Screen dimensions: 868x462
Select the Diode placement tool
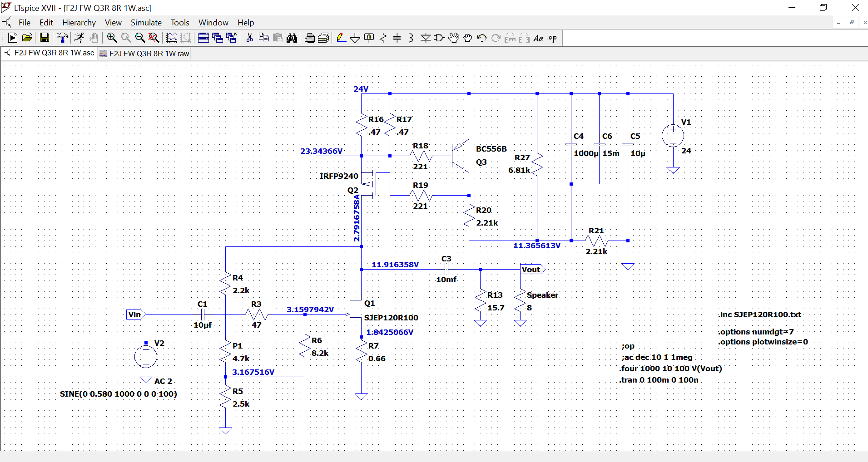click(x=426, y=38)
